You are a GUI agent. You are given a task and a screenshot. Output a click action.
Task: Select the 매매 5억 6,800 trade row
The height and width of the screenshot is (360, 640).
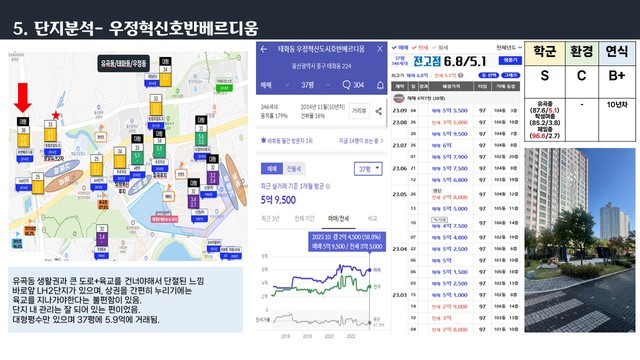click(x=456, y=180)
